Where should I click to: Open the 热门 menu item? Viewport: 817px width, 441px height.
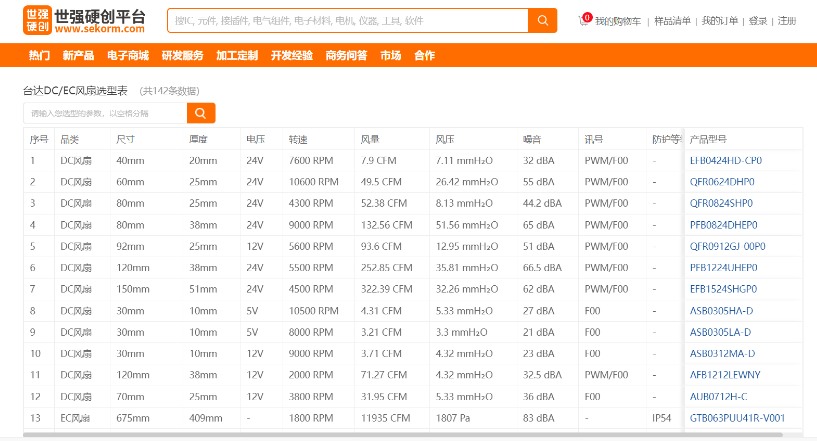point(39,56)
